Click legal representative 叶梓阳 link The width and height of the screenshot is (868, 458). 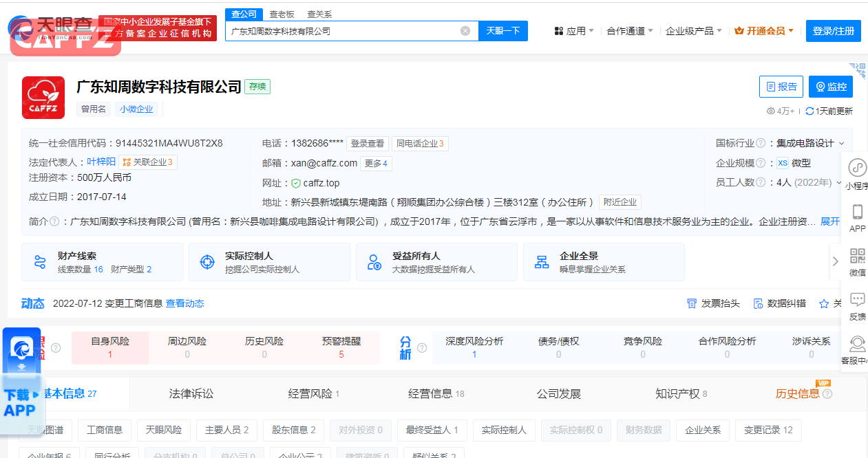tap(101, 162)
